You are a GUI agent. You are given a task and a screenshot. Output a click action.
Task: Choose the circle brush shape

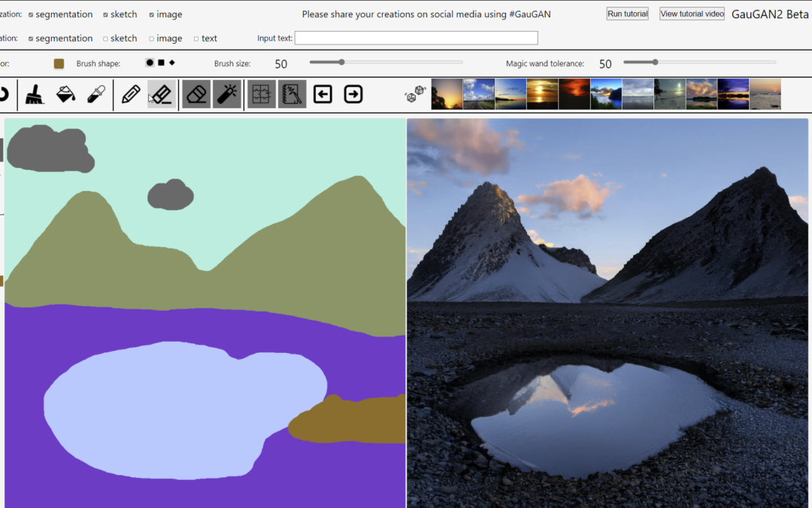pos(149,63)
